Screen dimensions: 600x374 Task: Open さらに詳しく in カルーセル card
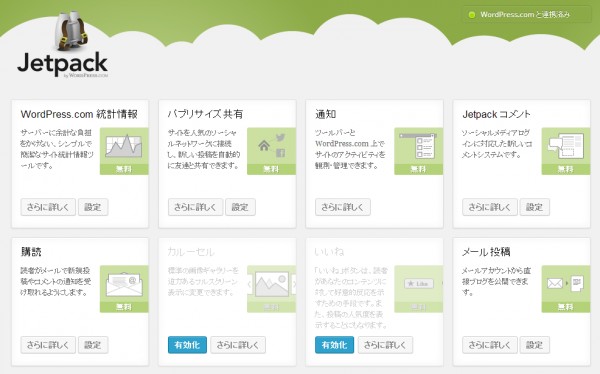click(x=238, y=345)
